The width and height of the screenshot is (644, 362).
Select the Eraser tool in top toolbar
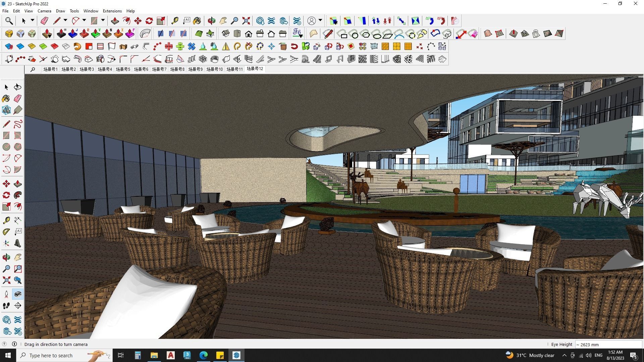pyautogui.click(x=44, y=21)
